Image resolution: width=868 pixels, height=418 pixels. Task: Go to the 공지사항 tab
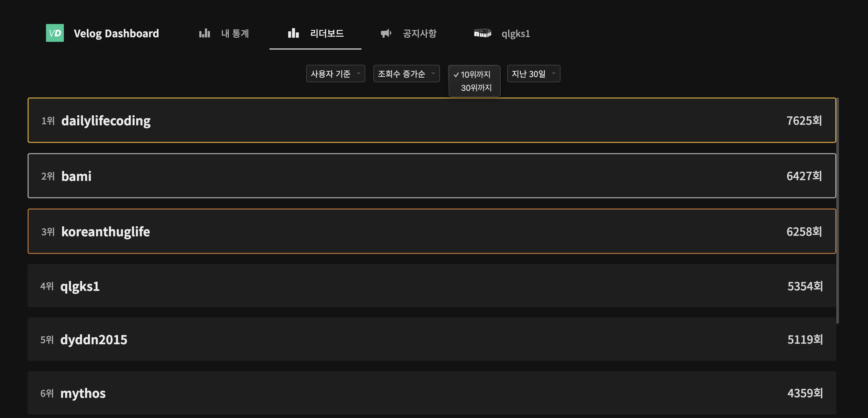tap(419, 33)
